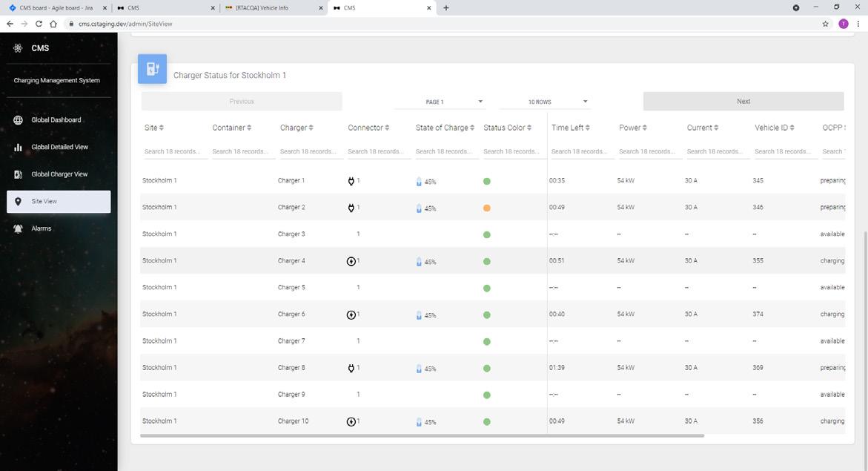Click Charger 4 charging connector icon
This screenshot has width=868, height=471.
tap(351, 261)
